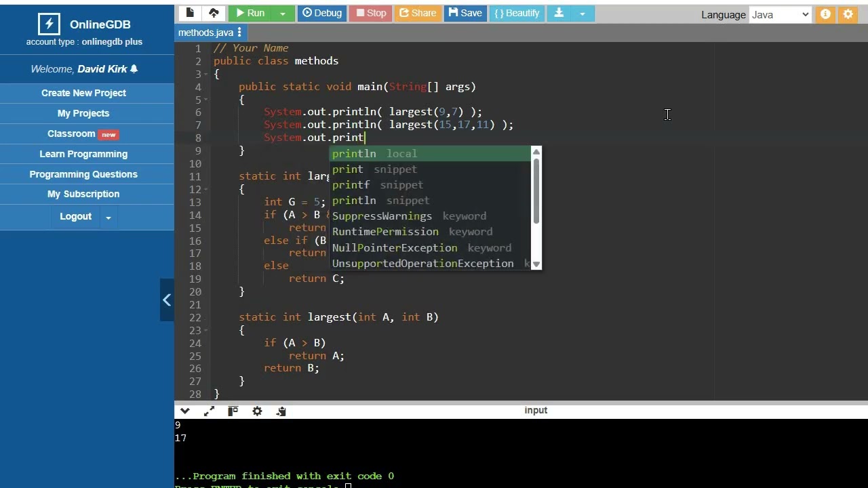
Task: Fold code at line 23 gutter arrow
Action: (206, 330)
